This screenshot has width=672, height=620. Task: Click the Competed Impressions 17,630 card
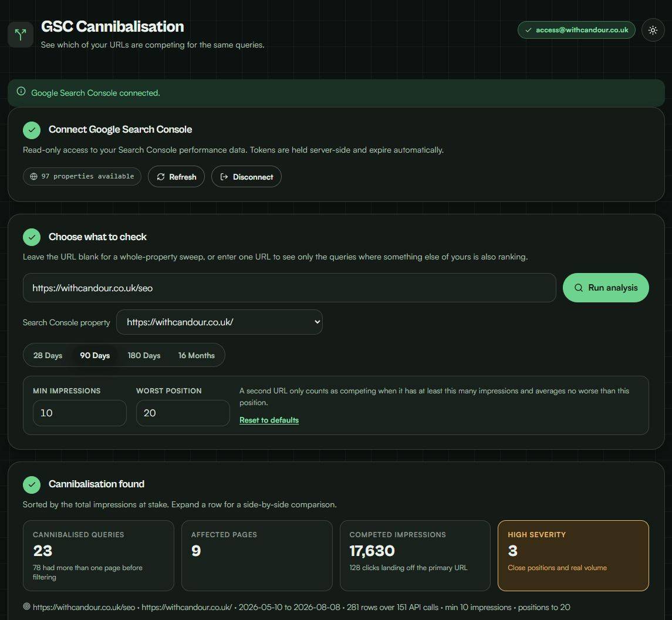pos(415,555)
